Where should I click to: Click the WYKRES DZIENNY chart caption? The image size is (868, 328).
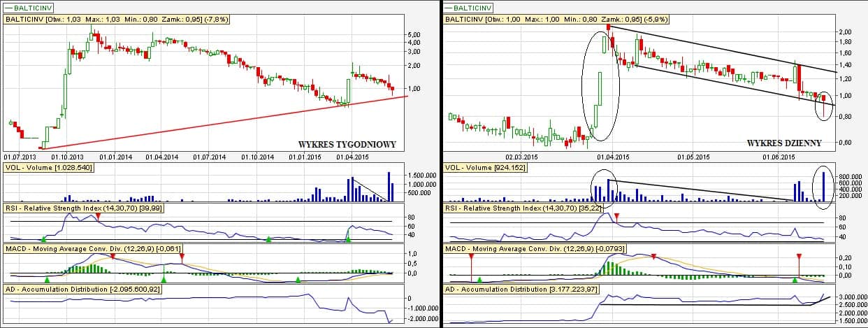pos(783,143)
